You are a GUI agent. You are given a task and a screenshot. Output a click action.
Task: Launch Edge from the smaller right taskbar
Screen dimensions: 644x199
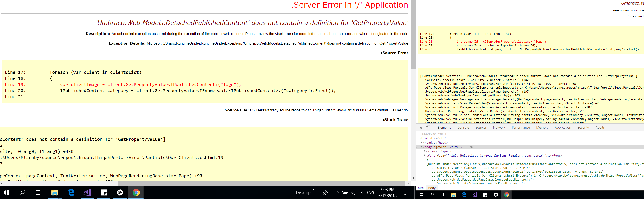pyautogui.click(x=464, y=195)
